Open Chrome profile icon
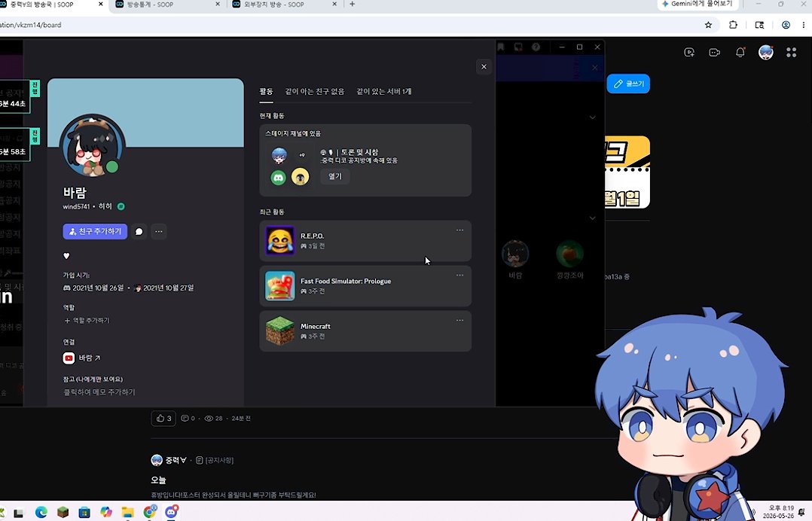The image size is (812, 521). click(x=786, y=25)
